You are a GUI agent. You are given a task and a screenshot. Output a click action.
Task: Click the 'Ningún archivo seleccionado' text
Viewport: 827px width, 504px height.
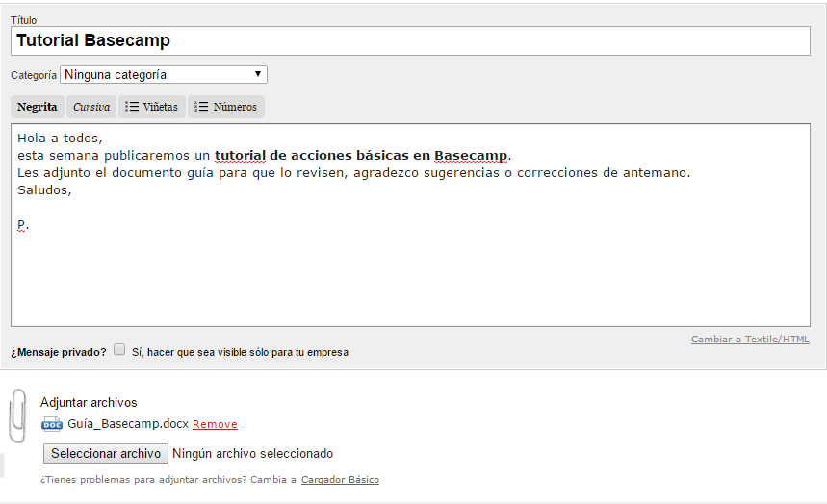point(253,453)
